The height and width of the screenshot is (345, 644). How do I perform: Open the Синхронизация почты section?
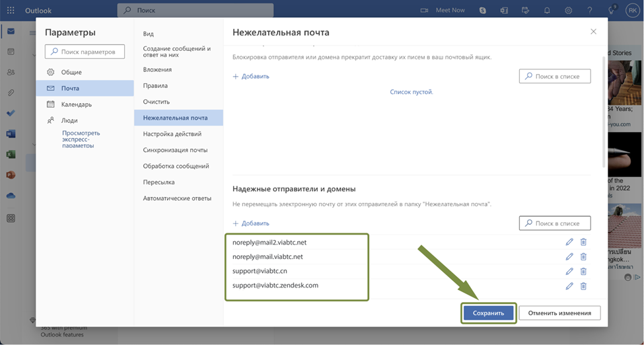coord(178,149)
